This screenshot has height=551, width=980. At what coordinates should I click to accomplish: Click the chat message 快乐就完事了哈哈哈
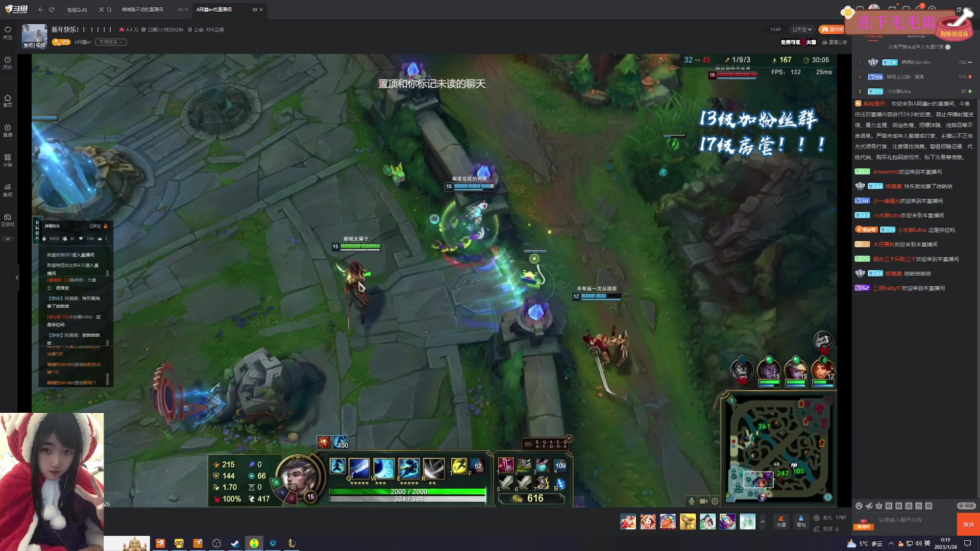pos(928,187)
